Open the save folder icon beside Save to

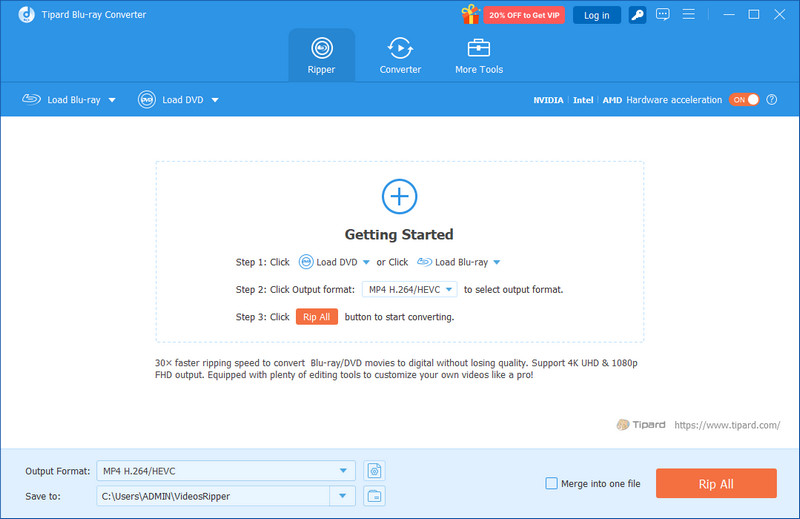pyautogui.click(x=374, y=496)
